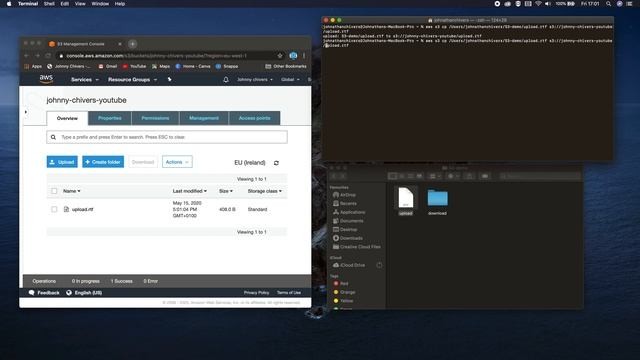Viewport: 640px width, 360px height.
Task: Open the Chrome three-dot menu
Action: (304, 56)
